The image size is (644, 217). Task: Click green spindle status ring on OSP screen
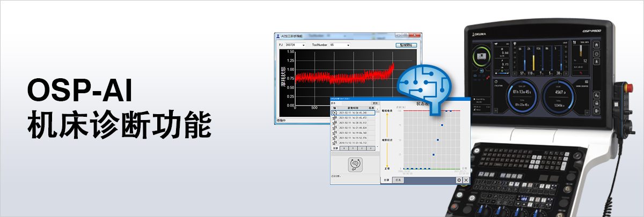point(482,57)
